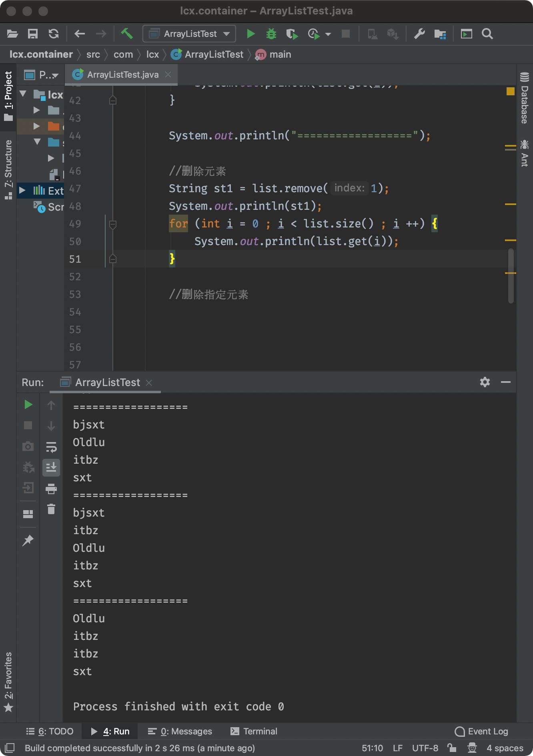
Task: Select Scratches and Consoles tree item
Action: click(49, 207)
